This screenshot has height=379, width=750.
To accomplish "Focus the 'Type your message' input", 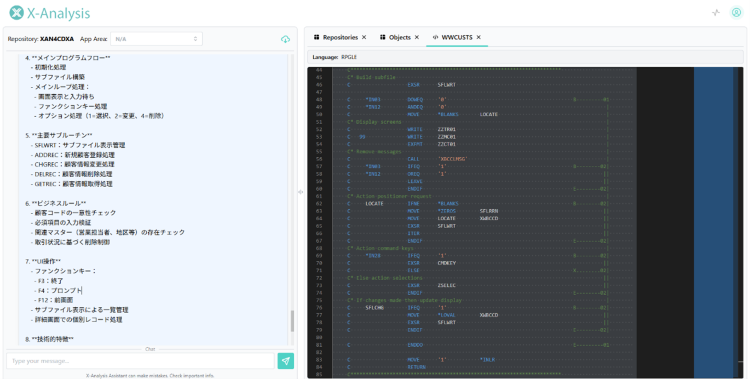I will pyautogui.click(x=141, y=361).
